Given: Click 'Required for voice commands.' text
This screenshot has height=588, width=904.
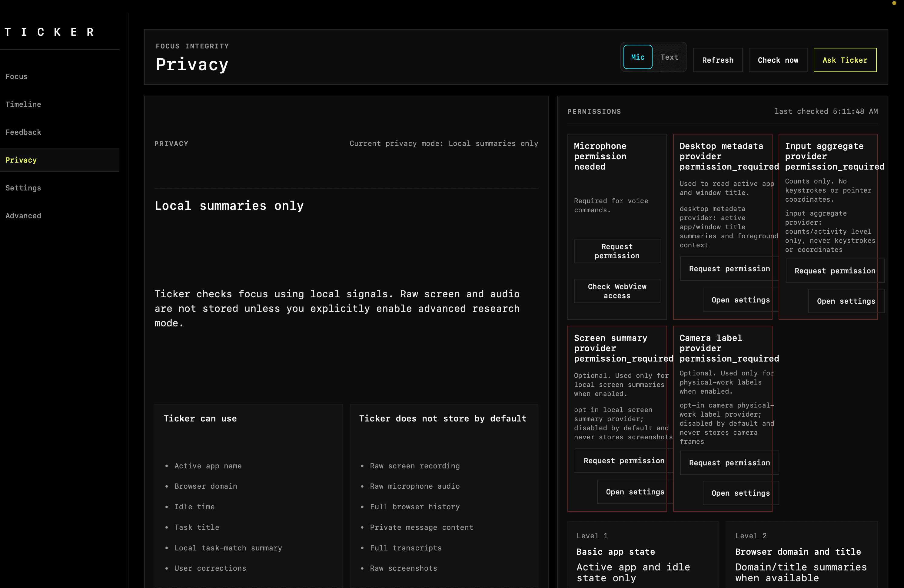Looking at the screenshot, I should 611,205.
